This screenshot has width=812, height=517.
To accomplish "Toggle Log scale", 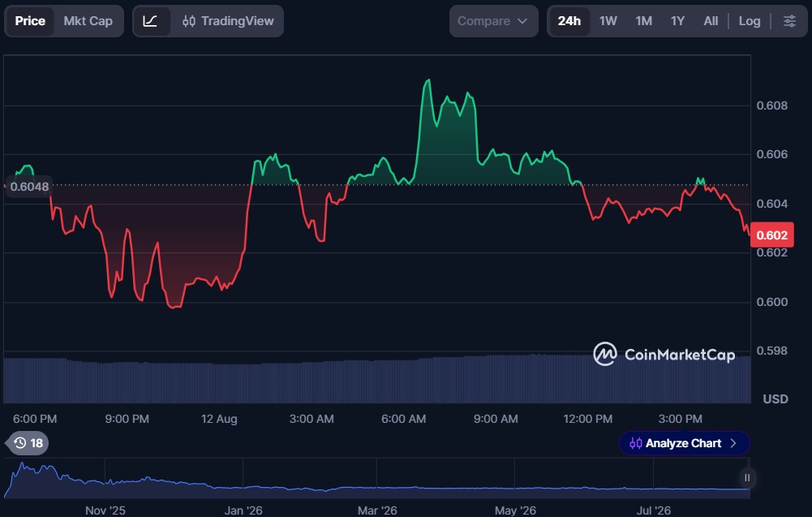I will [750, 21].
